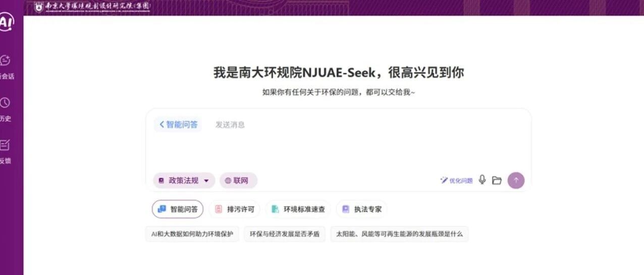Click heading 我是南大环规院NJUAE-Seek，很高兴见到你
The image size is (644, 275).
pos(338,72)
